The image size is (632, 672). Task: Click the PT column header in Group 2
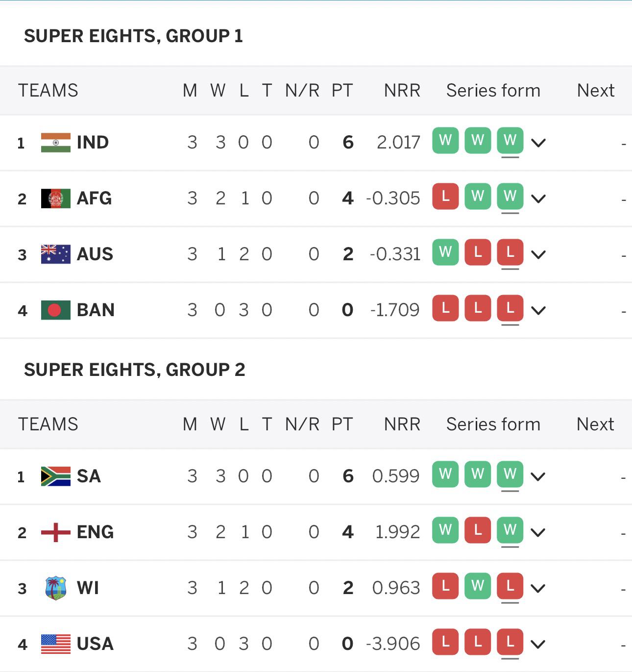click(342, 424)
